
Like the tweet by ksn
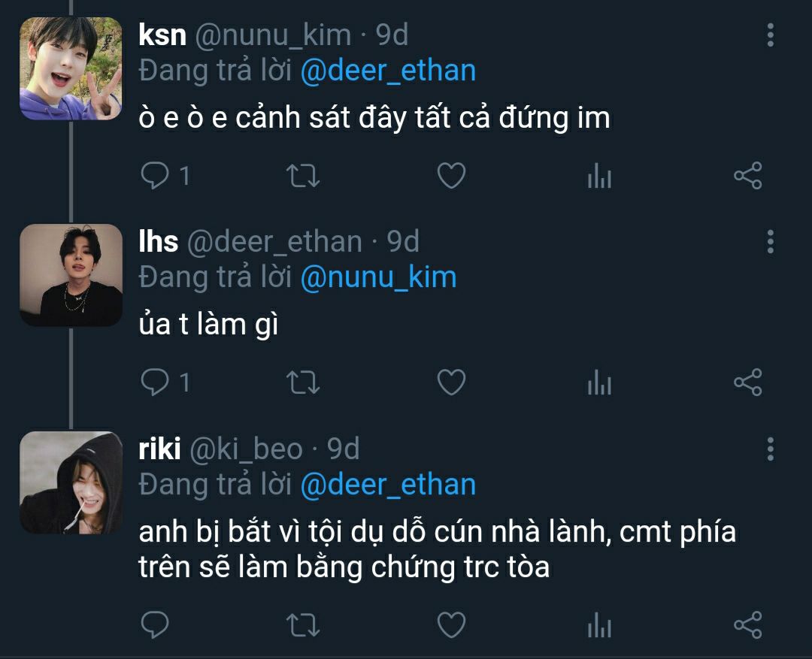[451, 176]
